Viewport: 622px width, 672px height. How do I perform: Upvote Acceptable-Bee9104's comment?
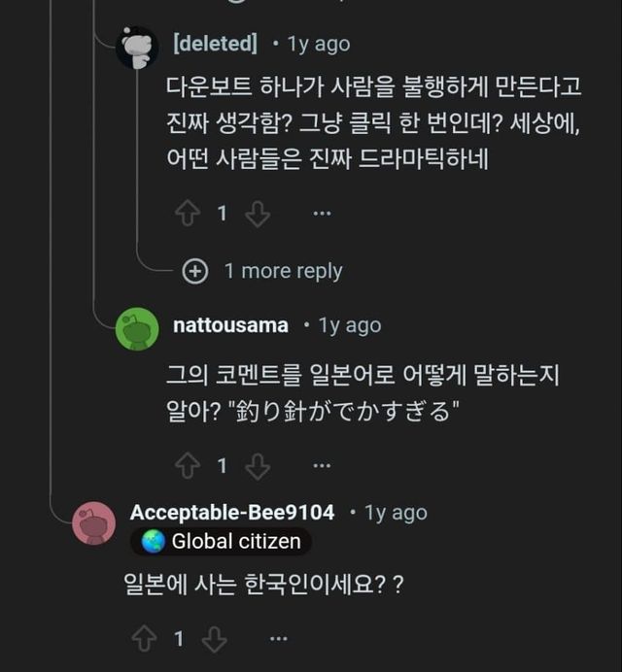click(143, 638)
